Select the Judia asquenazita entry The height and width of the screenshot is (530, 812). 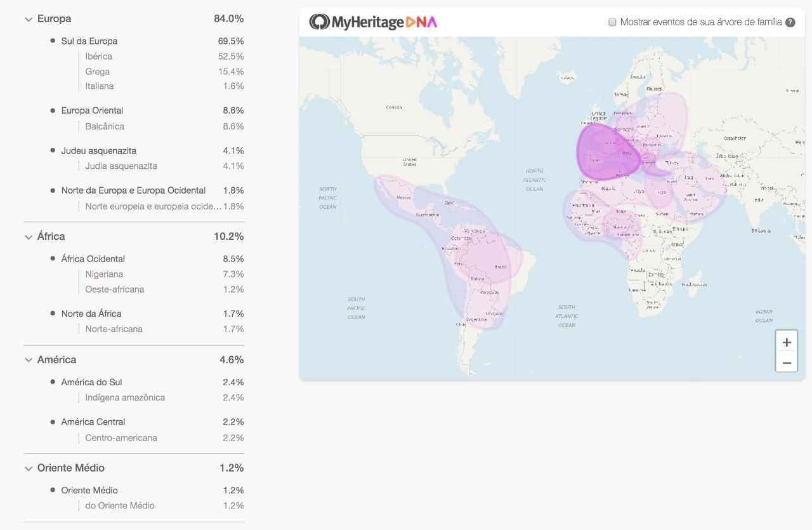tap(121, 166)
